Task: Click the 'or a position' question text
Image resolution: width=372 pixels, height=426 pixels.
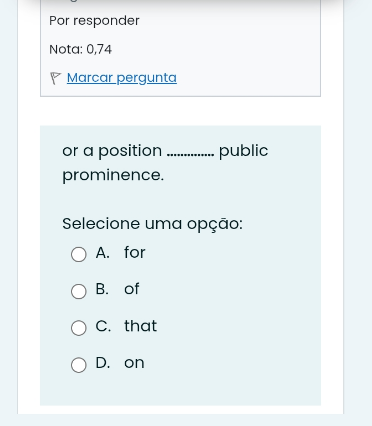Action: coord(112,151)
